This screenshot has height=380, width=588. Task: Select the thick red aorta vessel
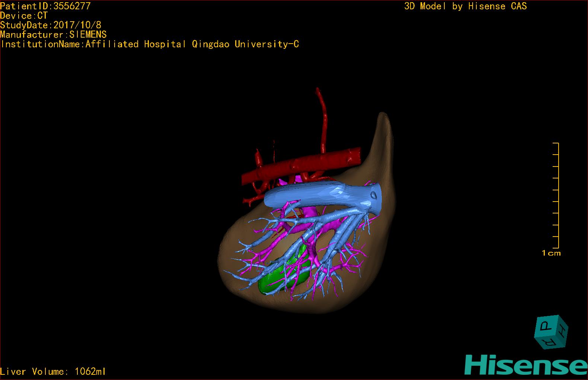click(301, 165)
